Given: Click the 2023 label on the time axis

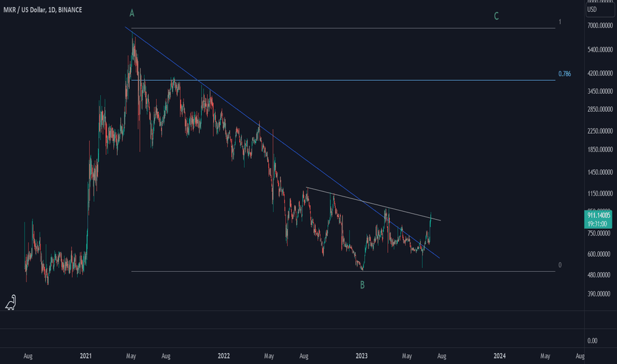Looking at the screenshot, I should [x=361, y=356].
